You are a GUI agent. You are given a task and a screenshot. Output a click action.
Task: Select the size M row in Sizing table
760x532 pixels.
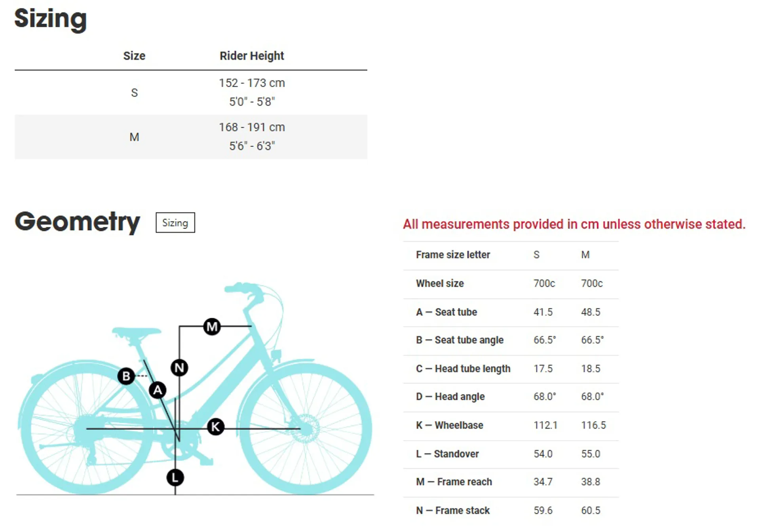tap(191, 137)
